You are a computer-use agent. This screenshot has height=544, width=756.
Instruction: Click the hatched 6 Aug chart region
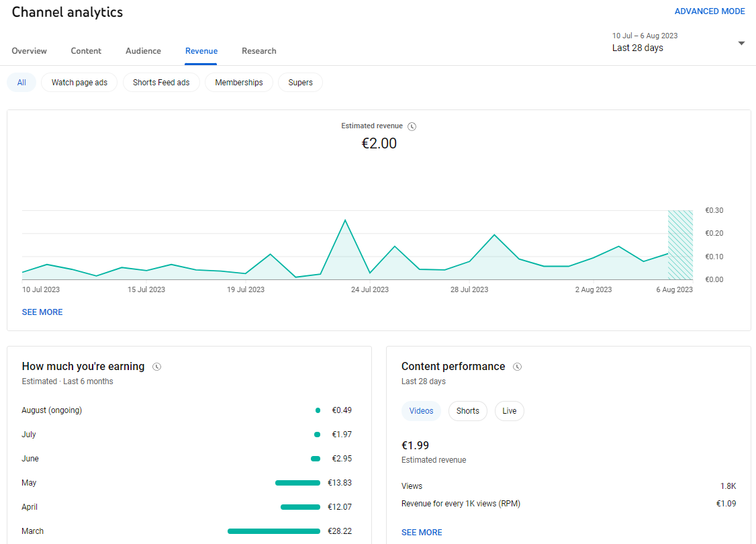coord(680,245)
